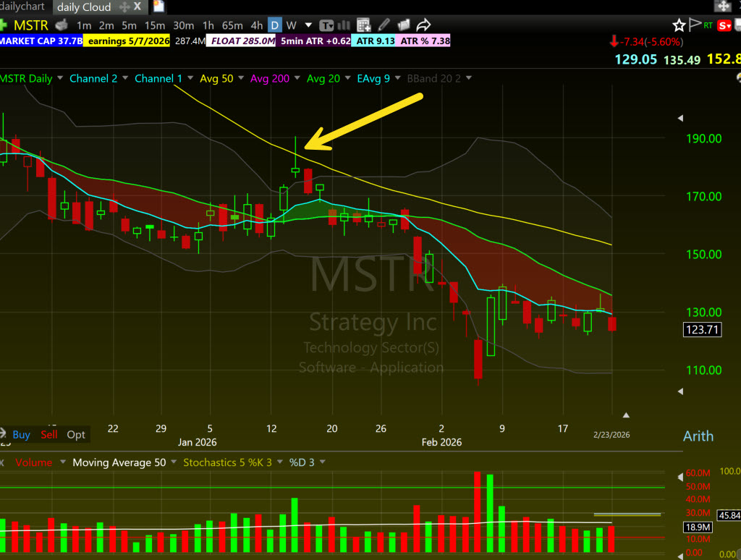This screenshot has height=560, width=741.
Task: Click the MARKET CAP 37.7B label
Action: pos(41,41)
